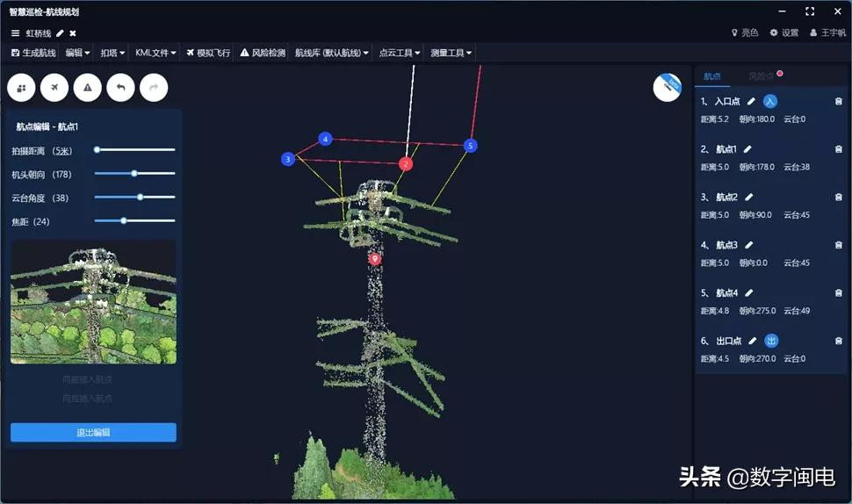Select blue waypoint marker 4 in 3D view
852x504 pixels.
325,139
